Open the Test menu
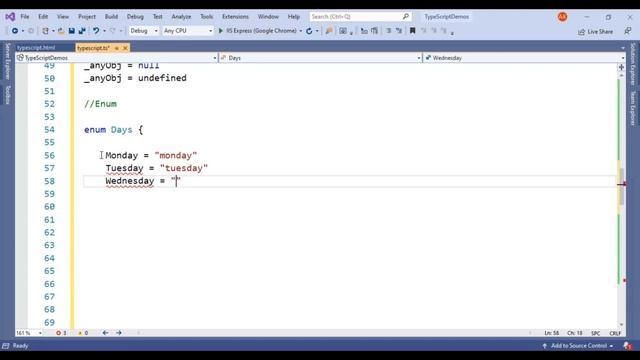 point(158,17)
